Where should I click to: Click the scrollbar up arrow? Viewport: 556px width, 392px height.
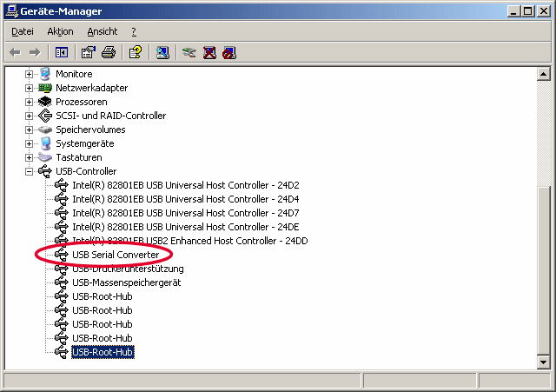pos(544,74)
